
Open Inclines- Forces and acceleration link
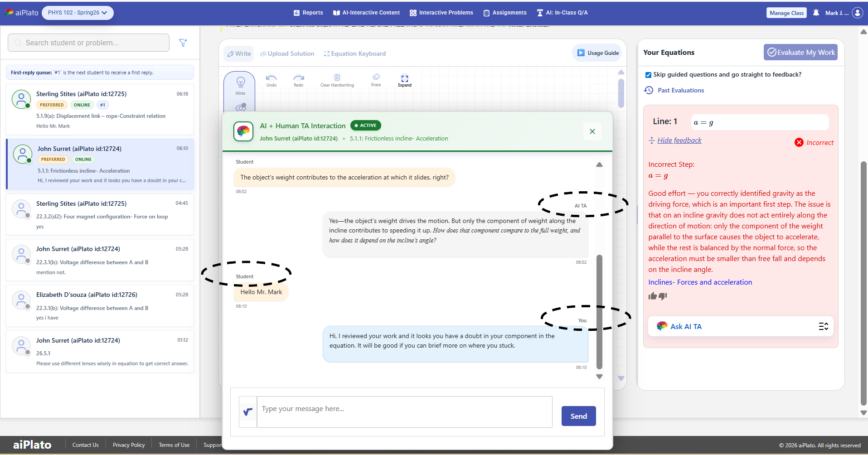click(x=700, y=282)
